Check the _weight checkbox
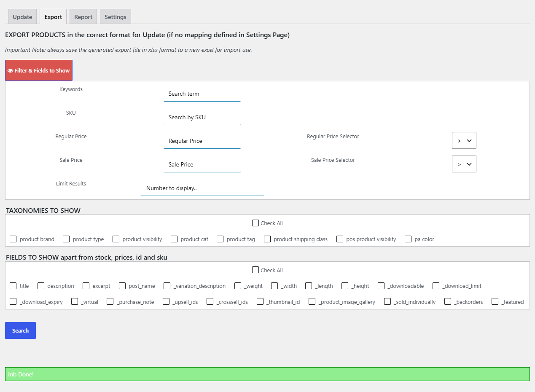 (x=238, y=286)
